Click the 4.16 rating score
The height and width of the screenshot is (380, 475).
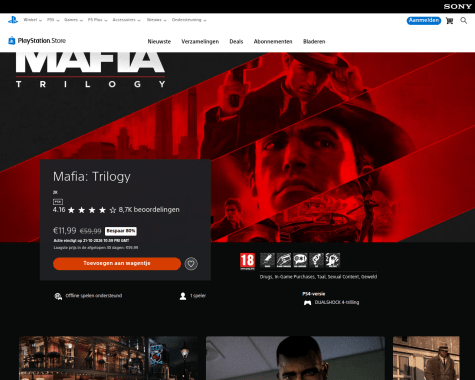59,210
